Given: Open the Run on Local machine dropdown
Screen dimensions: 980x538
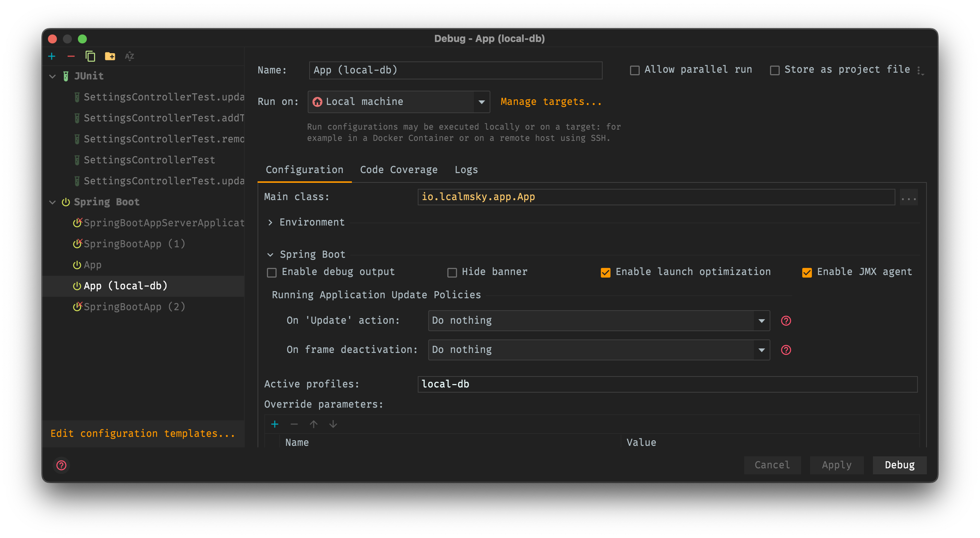Looking at the screenshot, I should coord(398,102).
